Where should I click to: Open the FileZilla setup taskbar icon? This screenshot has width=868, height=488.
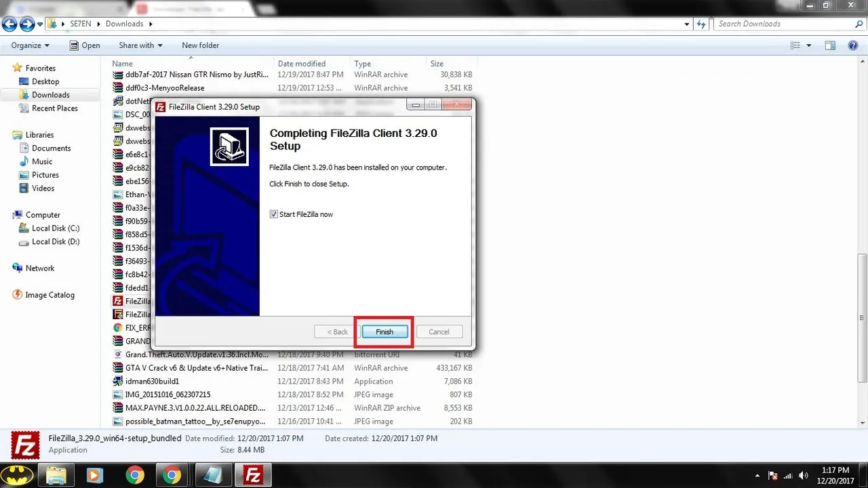tap(253, 475)
